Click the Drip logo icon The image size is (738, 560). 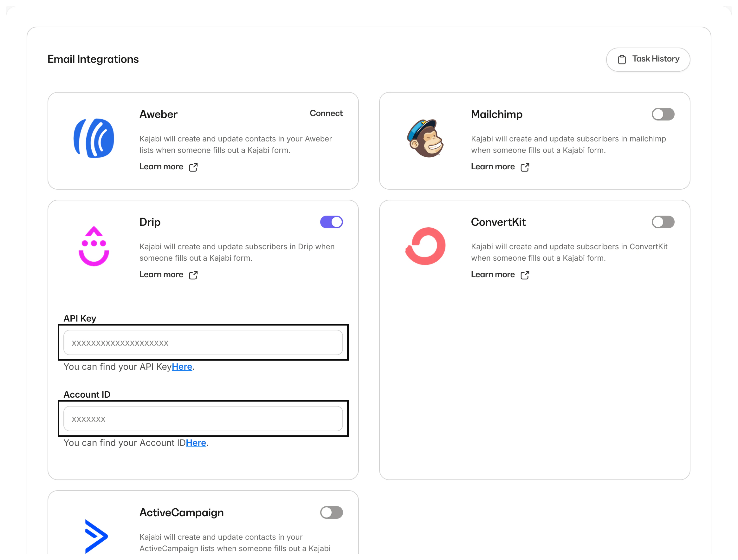[x=94, y=246]
